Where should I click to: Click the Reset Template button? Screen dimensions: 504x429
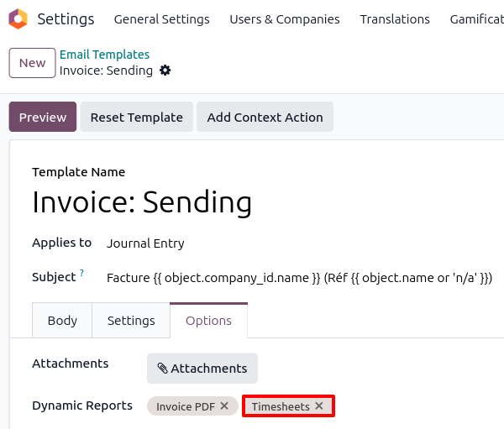137,118
